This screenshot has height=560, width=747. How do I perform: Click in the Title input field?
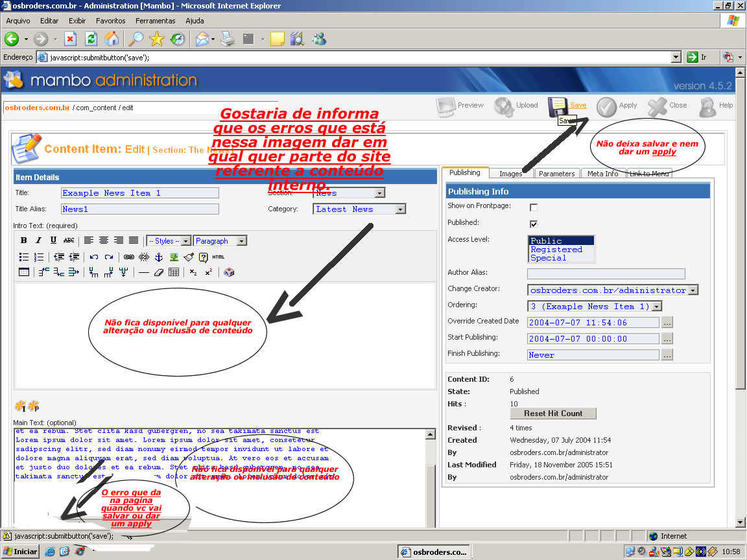coord(140,193)
